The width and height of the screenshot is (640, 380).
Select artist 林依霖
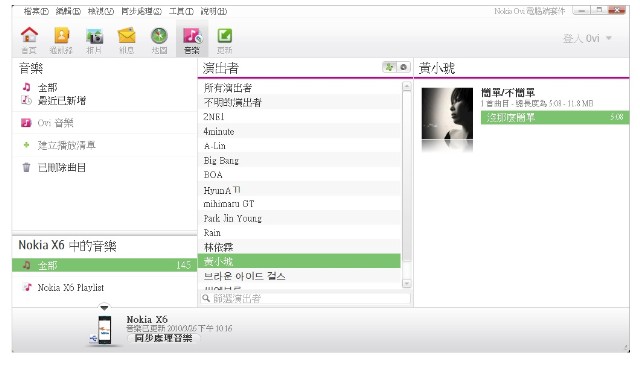(x=299, y=247)
